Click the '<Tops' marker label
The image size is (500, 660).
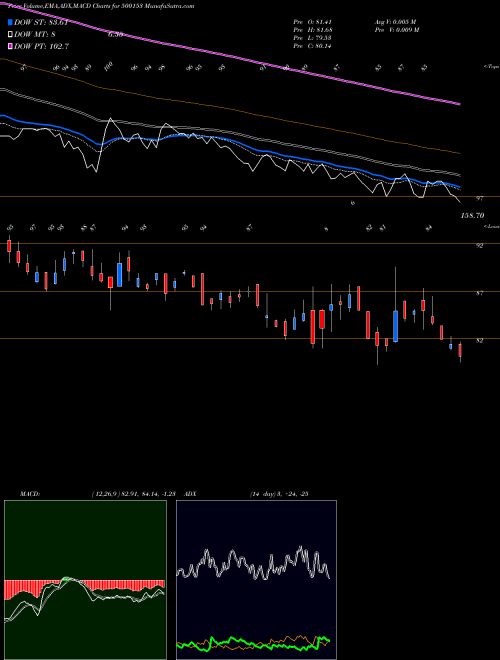click(x=491, y=67)
